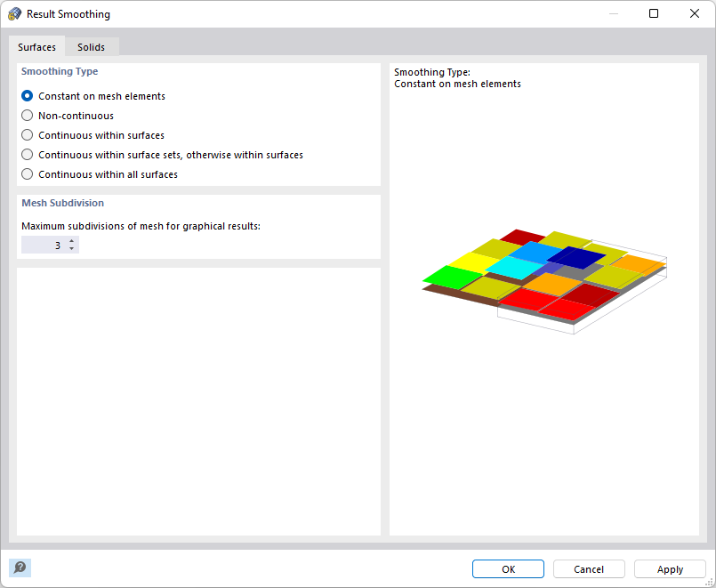This screenshot has height=588, width=716.
Task: Choose Continuous within all surfaces
Action: tap(100, 174)
